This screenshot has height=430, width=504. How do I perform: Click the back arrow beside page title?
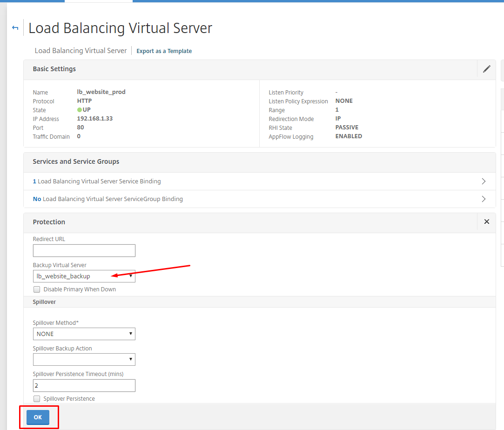tap(15, 28)
